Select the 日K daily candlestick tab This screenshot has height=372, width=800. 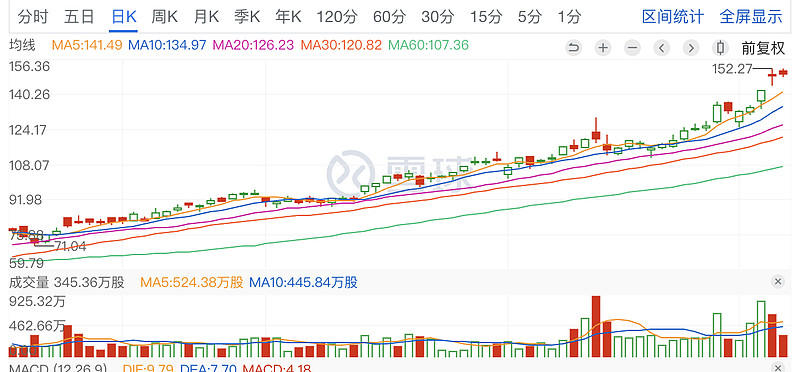tap(123, 17)
